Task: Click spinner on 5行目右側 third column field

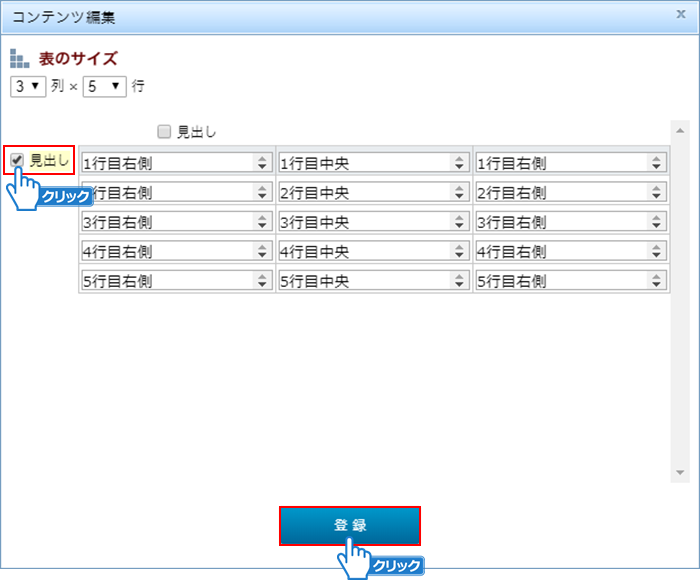Action: (x=657, y=282)
